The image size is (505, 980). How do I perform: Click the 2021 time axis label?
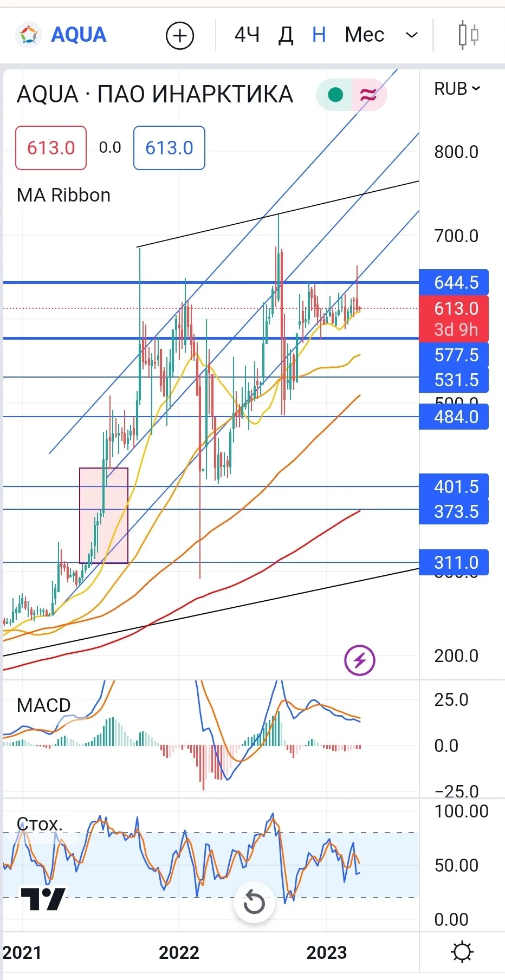(22, 952)
